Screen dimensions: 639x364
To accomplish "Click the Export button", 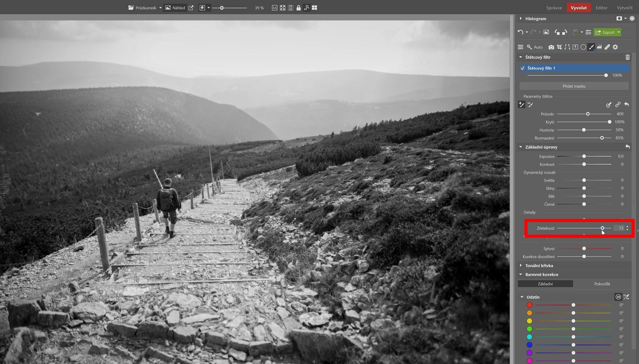I will point(605,32).
